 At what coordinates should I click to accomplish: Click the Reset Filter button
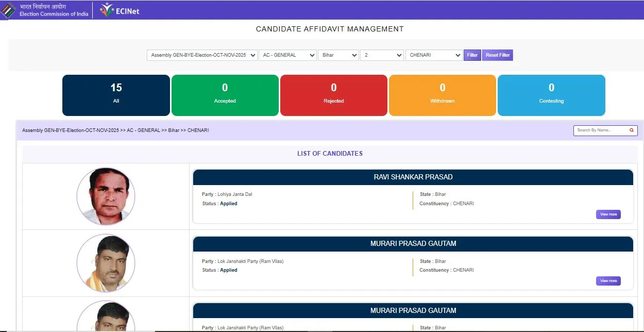pos(497,55)
